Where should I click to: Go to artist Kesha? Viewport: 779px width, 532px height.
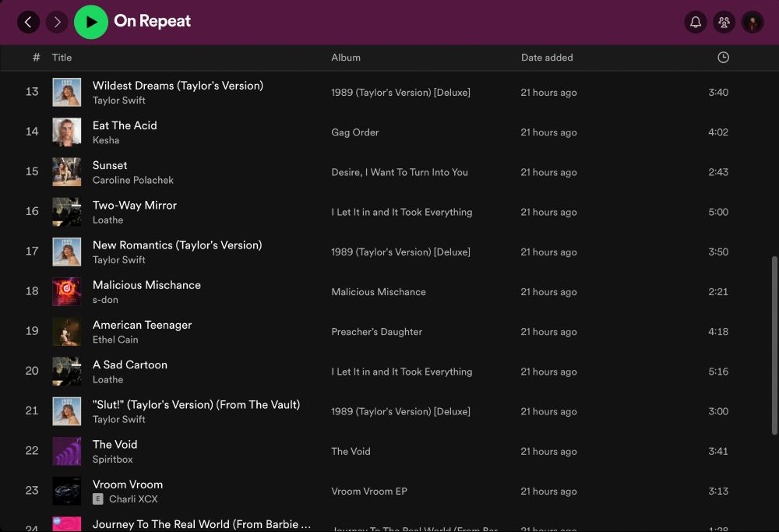pyautogui.click(x=106, y=140)
